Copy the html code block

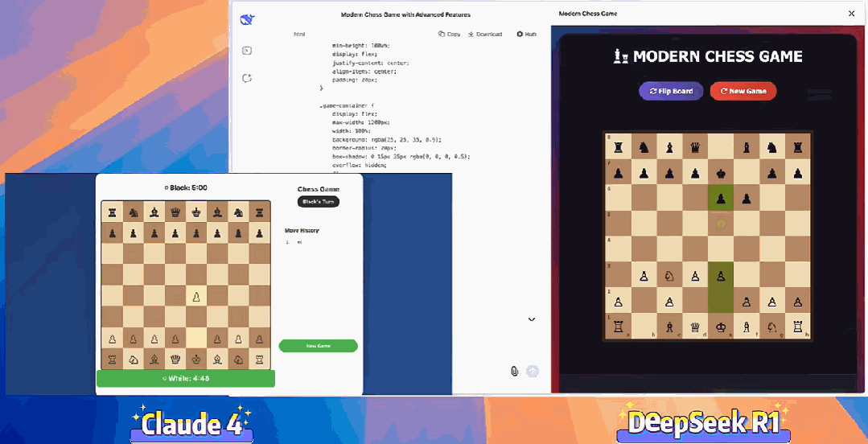tap(450, 34)
